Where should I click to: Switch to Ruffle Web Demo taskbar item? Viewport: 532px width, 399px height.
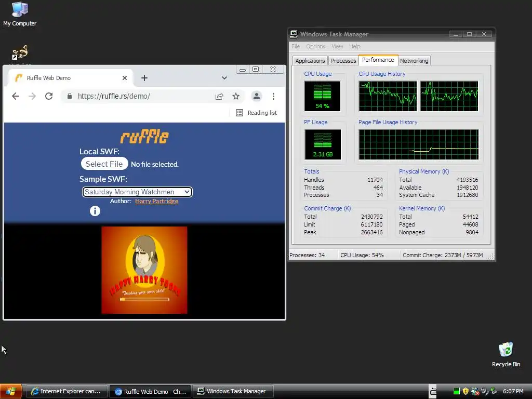click(x=150, y=392)
